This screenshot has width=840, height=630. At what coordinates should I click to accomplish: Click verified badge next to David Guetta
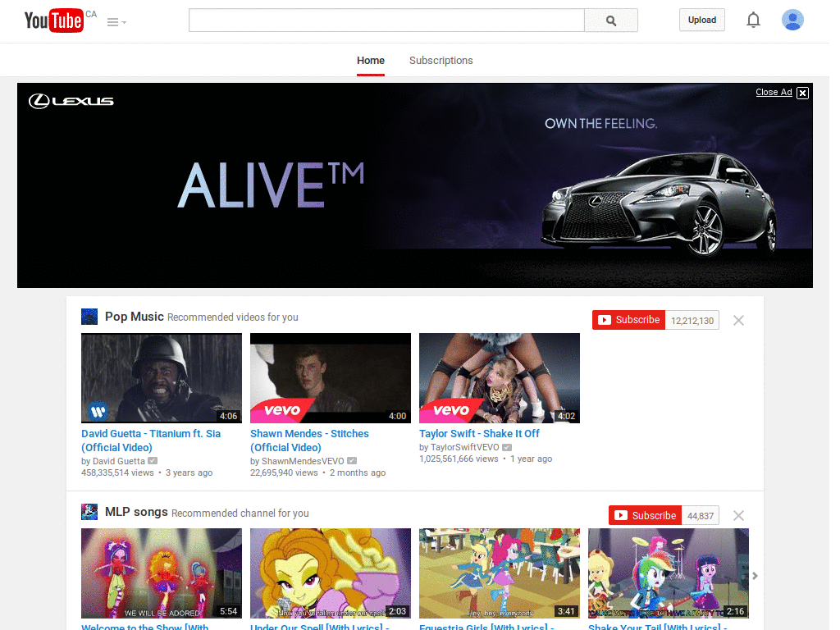coord(153,461)
